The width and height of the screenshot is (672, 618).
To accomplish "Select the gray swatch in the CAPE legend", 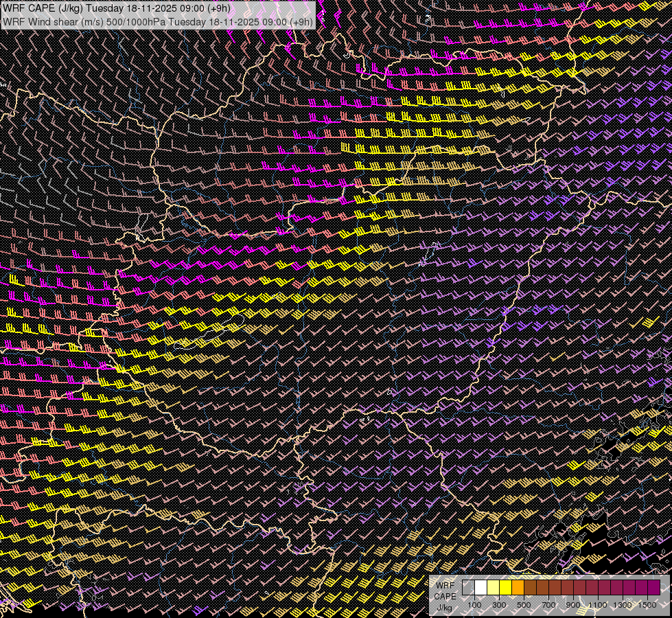I will [x=468, y=587].
